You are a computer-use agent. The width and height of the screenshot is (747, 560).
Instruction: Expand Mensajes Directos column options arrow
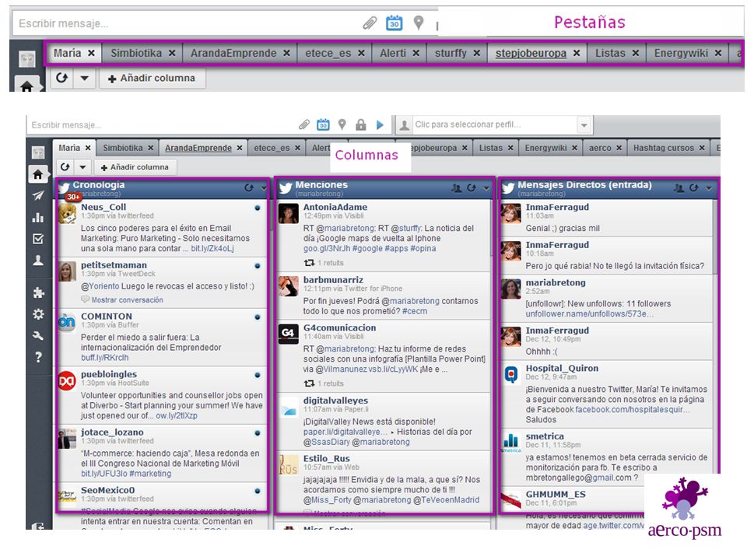[709, 188]
